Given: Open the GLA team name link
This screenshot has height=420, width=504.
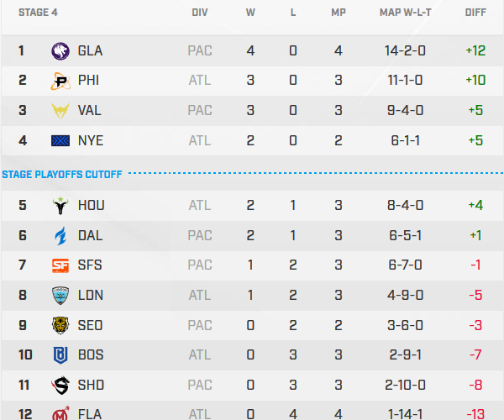Looking at the screenshot, I should pos(90,50).
